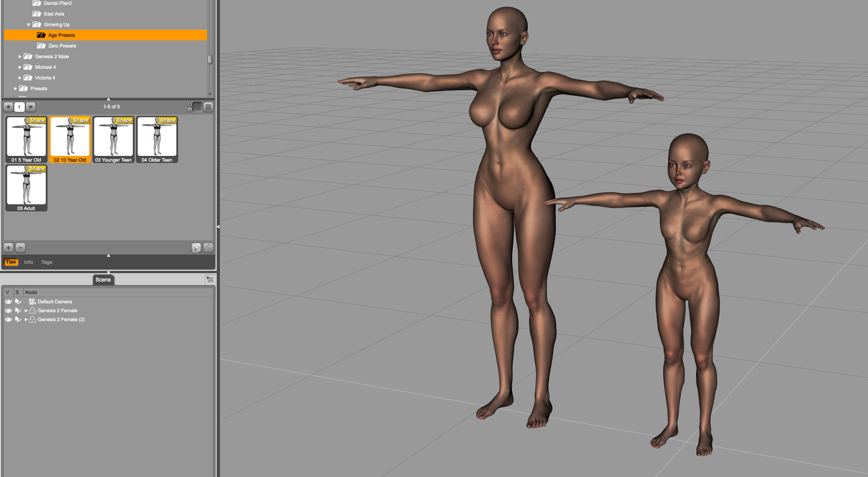Decrease content thumbnail size with minus
The width and height of the screenshot is (868, 477).
(190, 109)
